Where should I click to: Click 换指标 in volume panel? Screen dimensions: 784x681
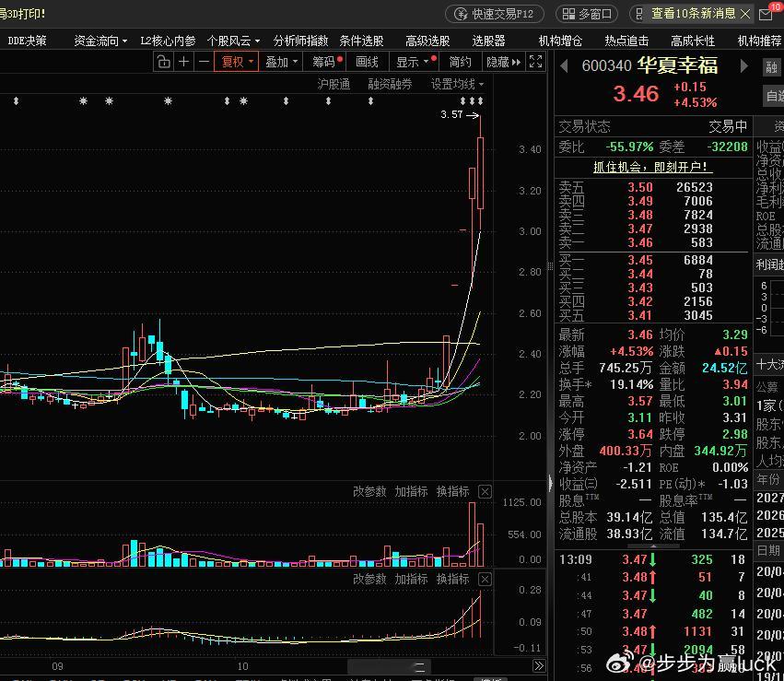pyautogui.click(x=452, y=491)
